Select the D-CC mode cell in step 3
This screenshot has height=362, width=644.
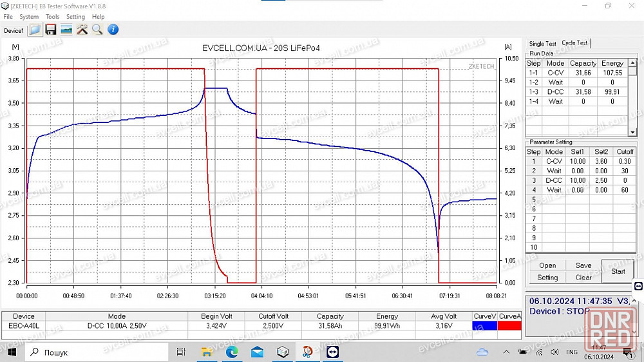[x=554, y=180]
